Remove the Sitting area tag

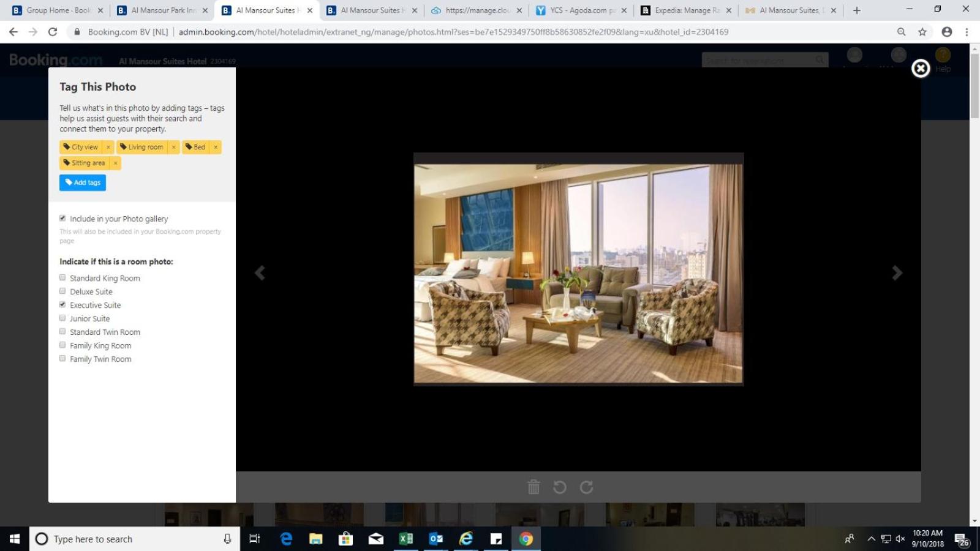(x=115, y=163)
